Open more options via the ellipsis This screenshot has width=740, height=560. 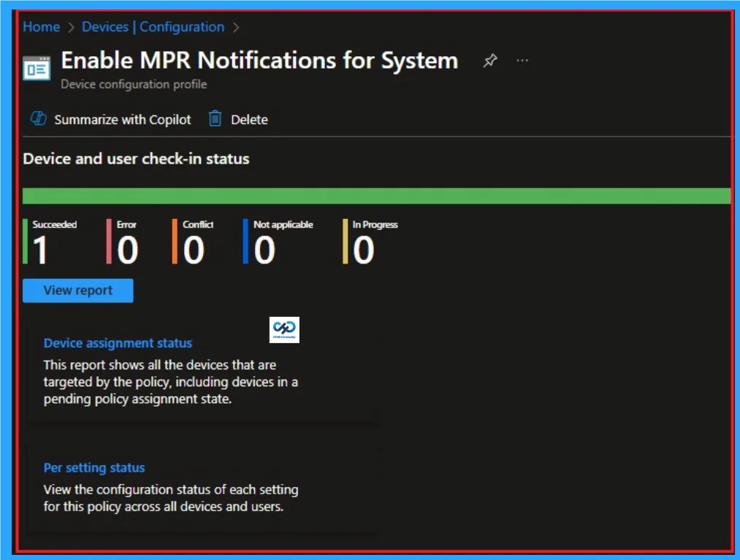coord(522,60)
